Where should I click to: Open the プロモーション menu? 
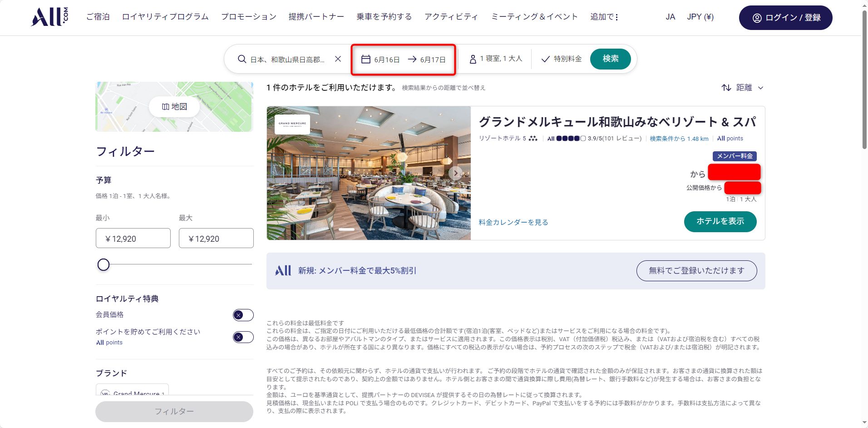[x=248, y=17]
